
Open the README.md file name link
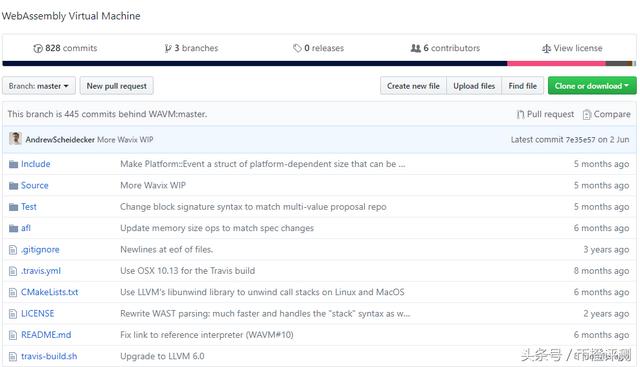coord(46,335)
